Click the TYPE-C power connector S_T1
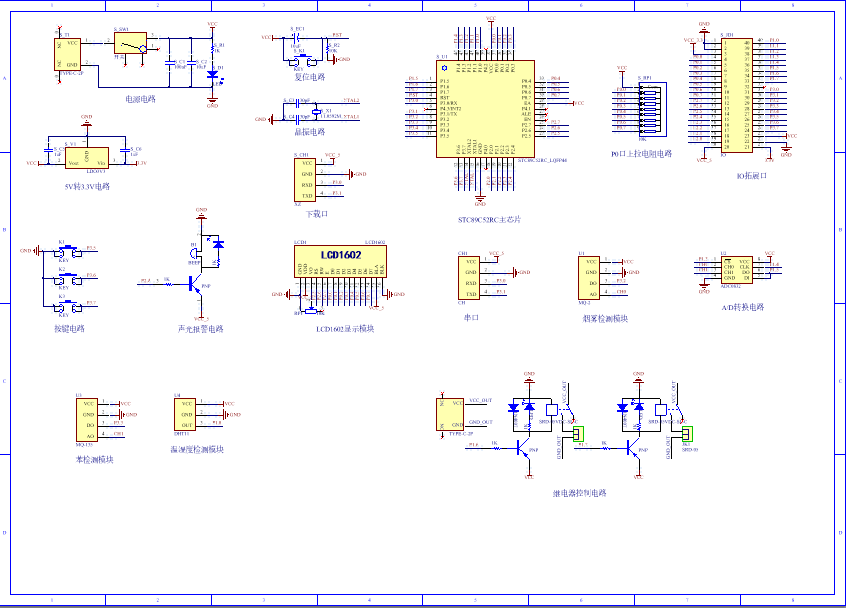 [67, 54]
